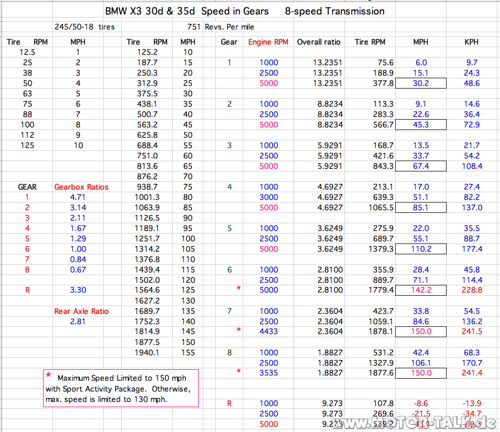
Task: Select gearbox ratio cell "0.84"
Action: pyautogui.click(x=78, y=259)
